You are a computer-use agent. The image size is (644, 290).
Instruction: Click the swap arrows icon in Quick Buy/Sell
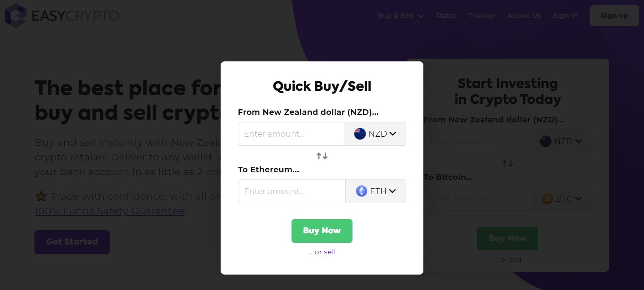[322, 156]
